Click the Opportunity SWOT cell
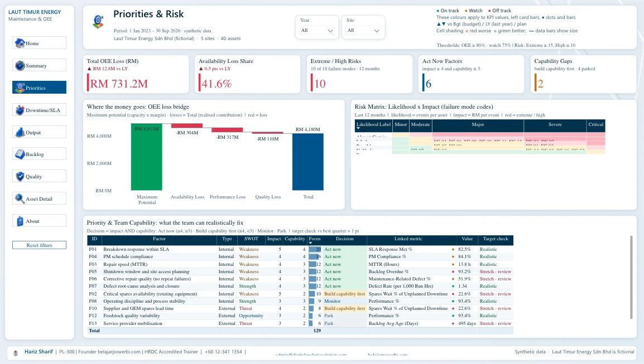The image size is (644, 364). pyautogui.click(x=251, y=316)
